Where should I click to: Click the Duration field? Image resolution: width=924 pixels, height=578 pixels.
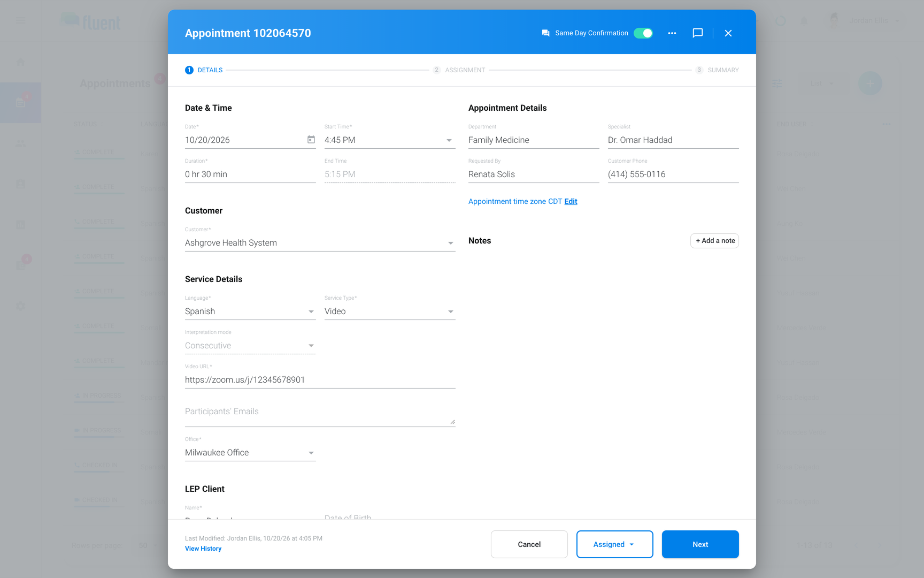coord(250,174)
